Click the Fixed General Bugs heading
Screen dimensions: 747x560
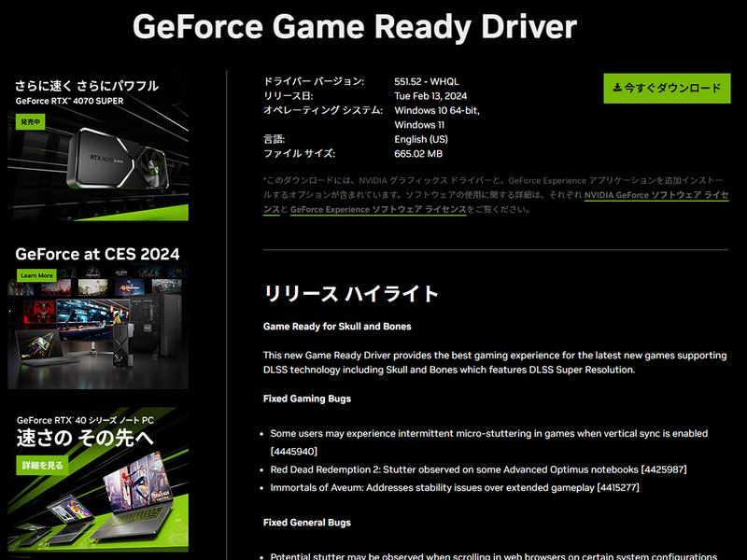307,523
